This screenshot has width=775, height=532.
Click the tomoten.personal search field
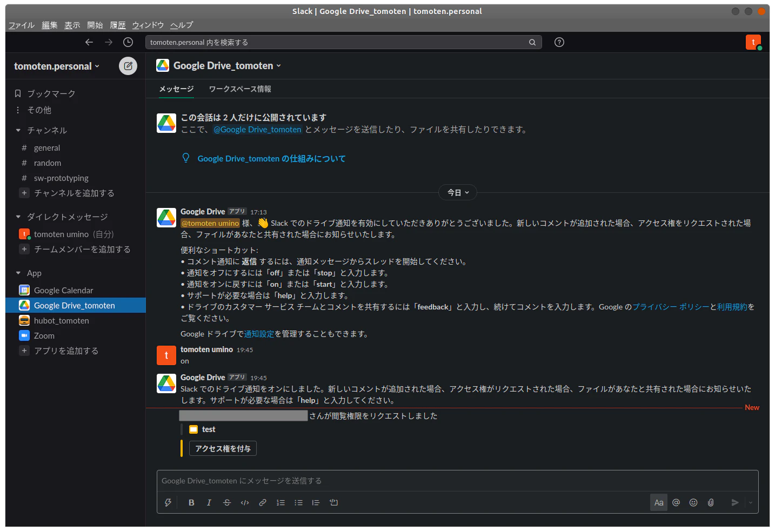pyautogui.click(x=344, y=42)
